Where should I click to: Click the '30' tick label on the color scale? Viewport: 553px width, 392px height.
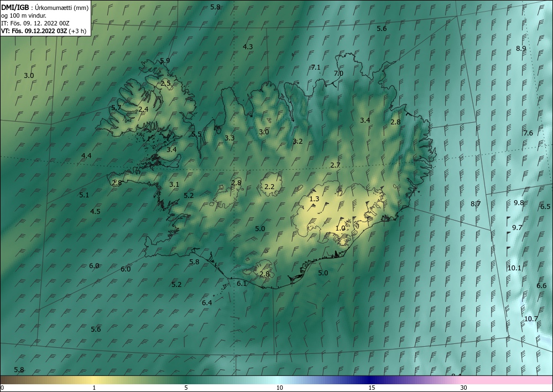(463, 388)
